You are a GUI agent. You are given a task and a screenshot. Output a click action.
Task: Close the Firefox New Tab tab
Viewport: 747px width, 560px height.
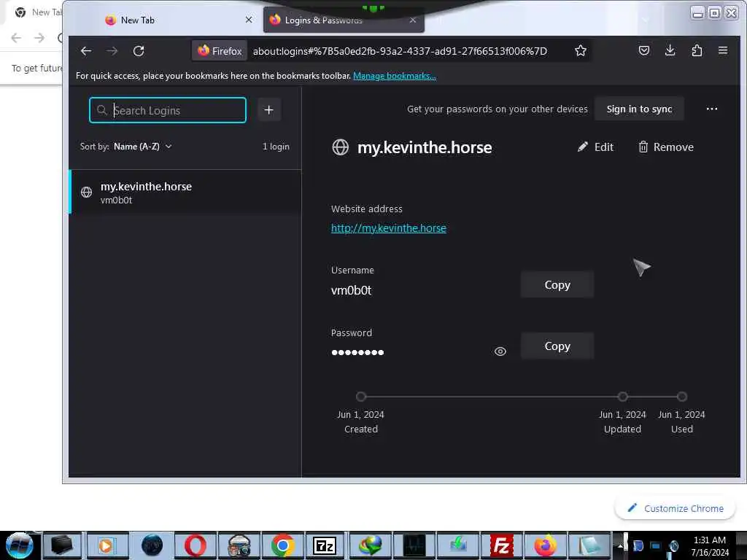(x=249, y=20)
